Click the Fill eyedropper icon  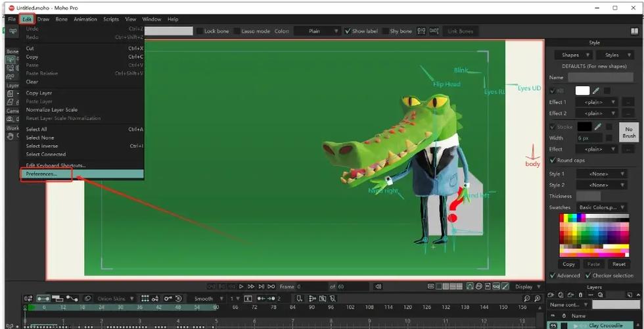point(597,91)
